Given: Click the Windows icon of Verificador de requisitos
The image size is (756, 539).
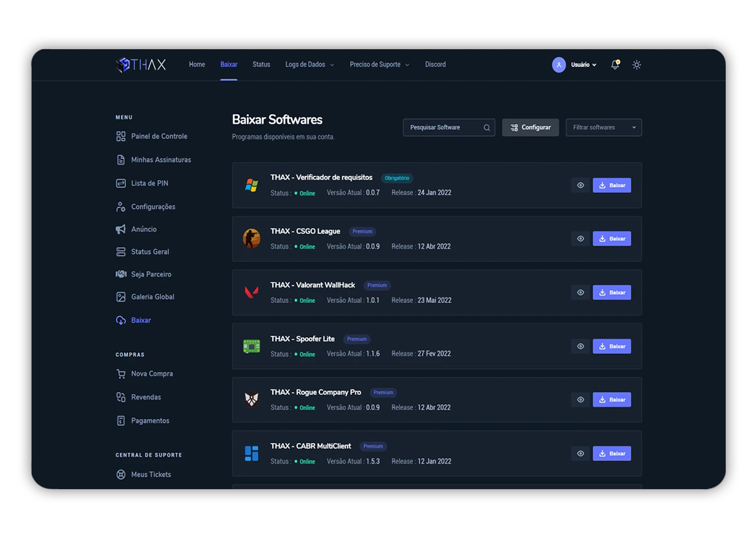Looking at the screenshot, I should 251,185.
